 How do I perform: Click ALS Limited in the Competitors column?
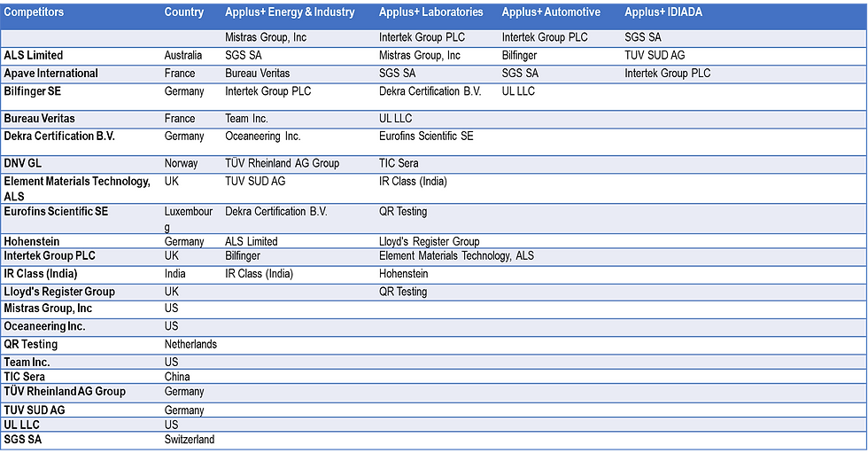pos(34,55)
